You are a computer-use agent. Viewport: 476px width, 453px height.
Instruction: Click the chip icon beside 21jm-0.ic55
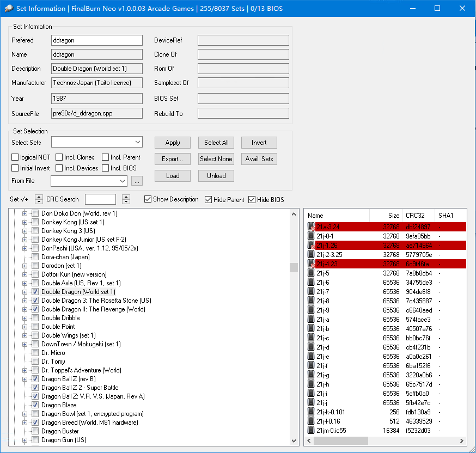311,430
